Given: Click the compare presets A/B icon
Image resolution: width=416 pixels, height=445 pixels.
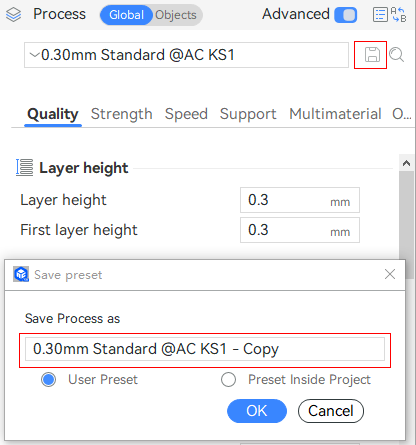Looking at the screenshot, I should tap(398, 15).
